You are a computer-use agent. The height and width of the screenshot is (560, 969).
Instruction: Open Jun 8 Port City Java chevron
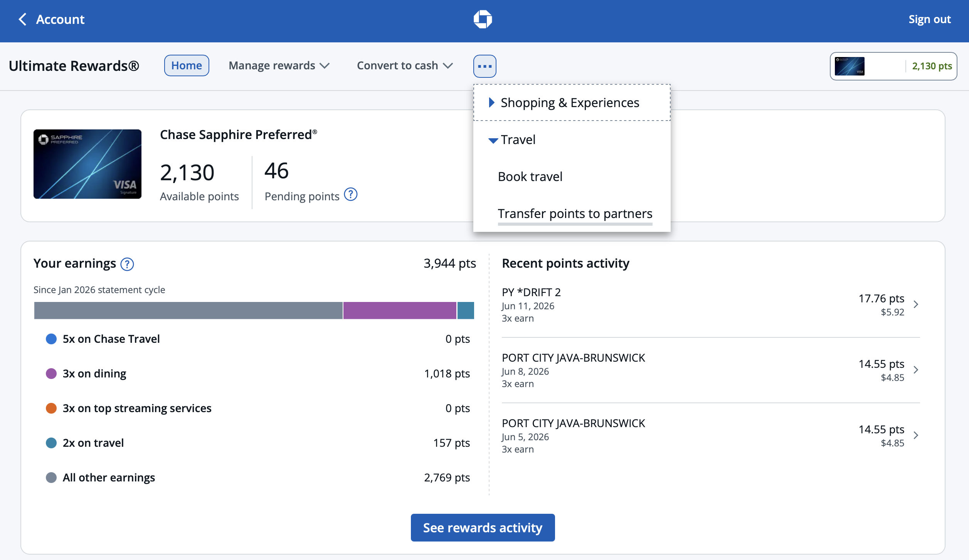(916, 370)
